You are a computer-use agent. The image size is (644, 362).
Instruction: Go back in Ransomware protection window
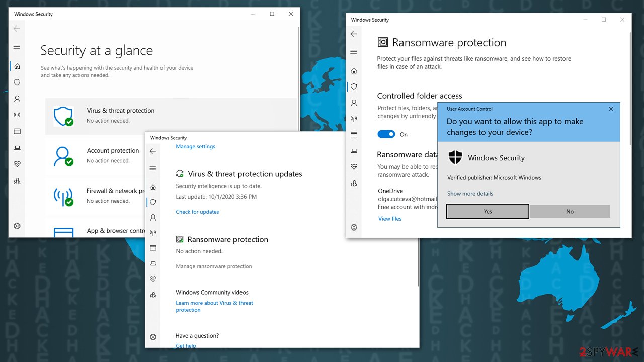pos(354,34)
